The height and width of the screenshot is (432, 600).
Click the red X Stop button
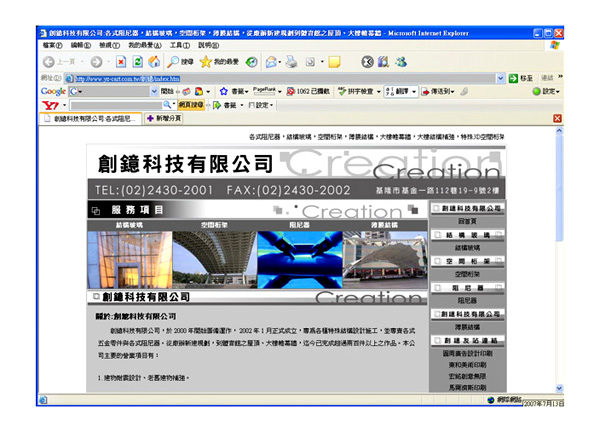[x=121, y=62]
